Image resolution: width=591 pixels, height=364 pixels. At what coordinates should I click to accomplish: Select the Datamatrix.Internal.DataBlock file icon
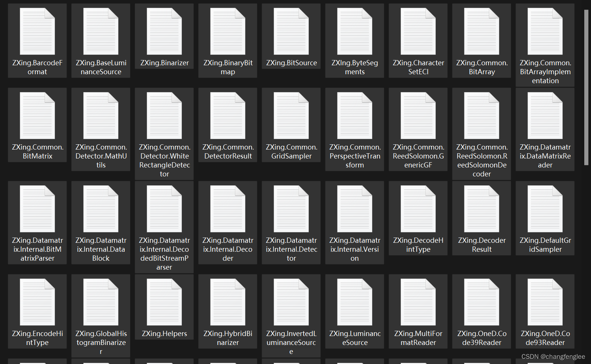point(101,209)
